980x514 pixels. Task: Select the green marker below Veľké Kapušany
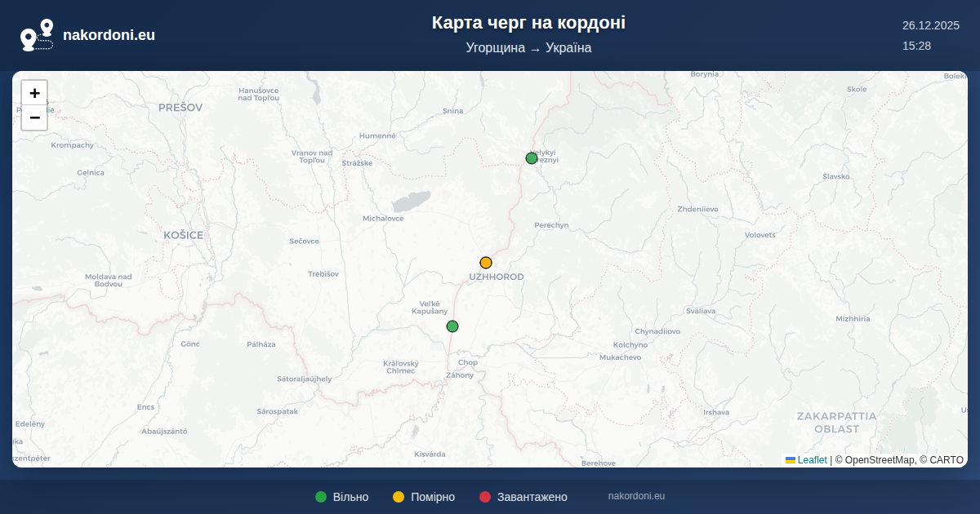[452, 326]
